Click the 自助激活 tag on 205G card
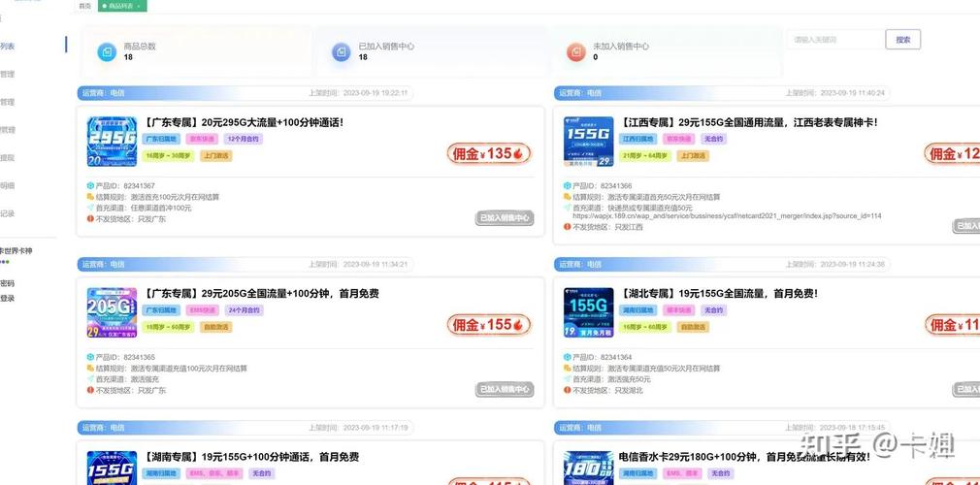Viewport: 980px width, 485px height. [216, 327]
